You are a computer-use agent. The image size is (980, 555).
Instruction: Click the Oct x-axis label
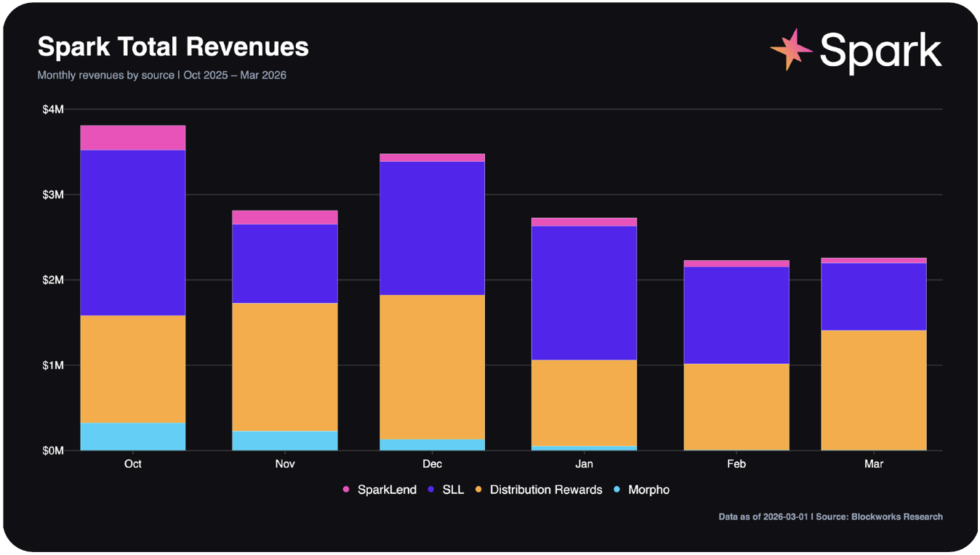tap(133, 464)
